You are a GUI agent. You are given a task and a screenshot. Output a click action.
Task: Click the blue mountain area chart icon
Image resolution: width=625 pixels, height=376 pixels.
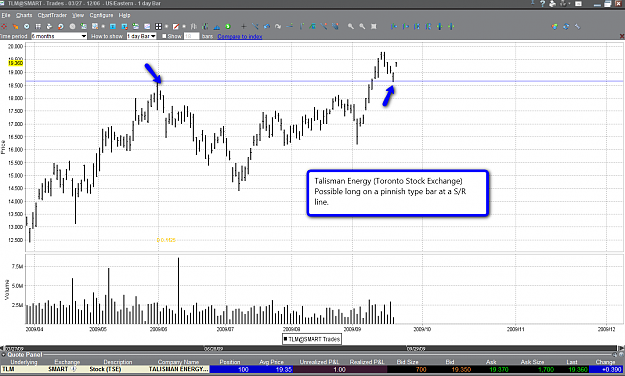point(216,26)
